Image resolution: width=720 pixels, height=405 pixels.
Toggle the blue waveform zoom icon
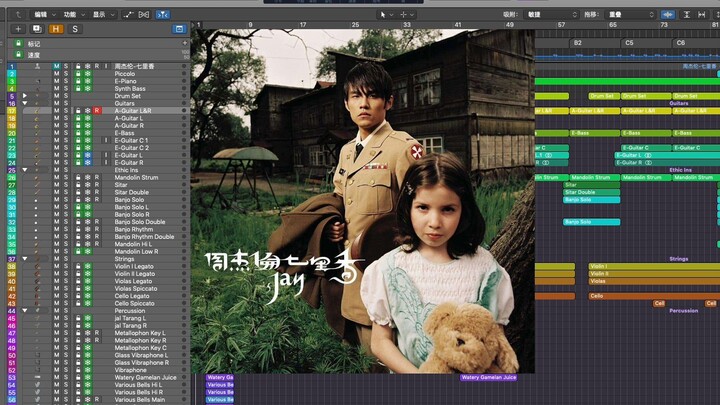668,15
